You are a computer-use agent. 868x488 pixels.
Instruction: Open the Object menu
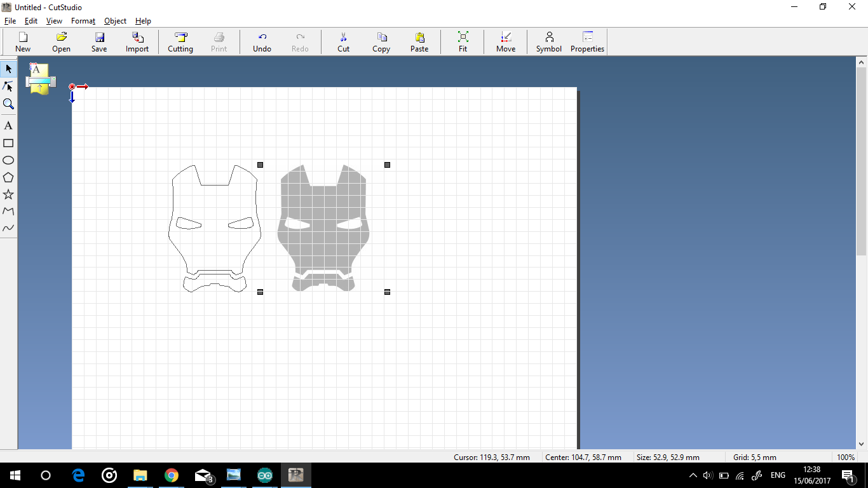click(115, 21)
